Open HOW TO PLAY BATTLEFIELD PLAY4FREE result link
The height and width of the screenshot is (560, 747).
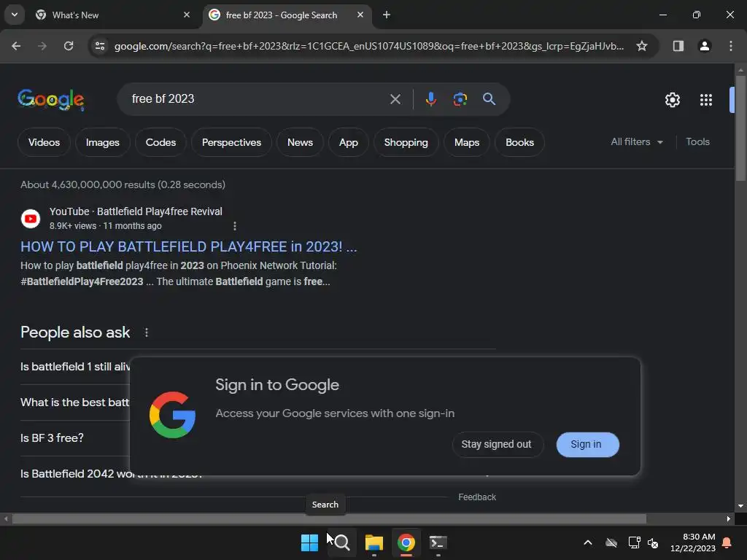click(189, 246)
